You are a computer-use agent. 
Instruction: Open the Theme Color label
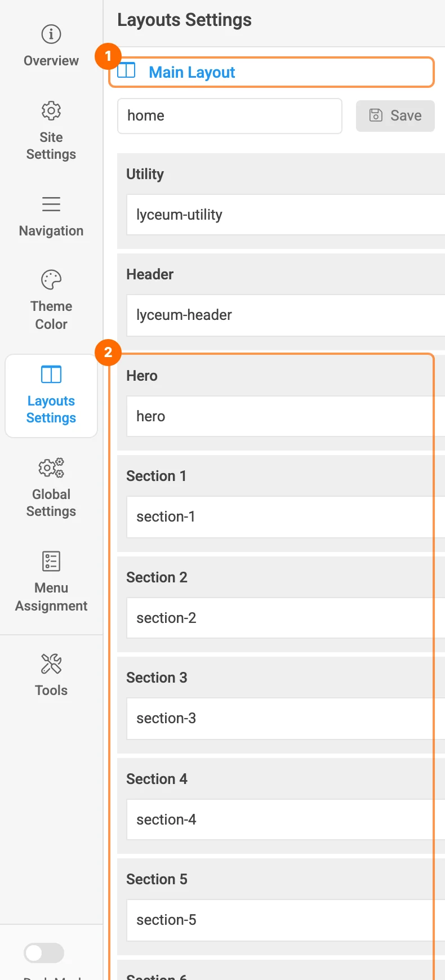click(51, 315)
